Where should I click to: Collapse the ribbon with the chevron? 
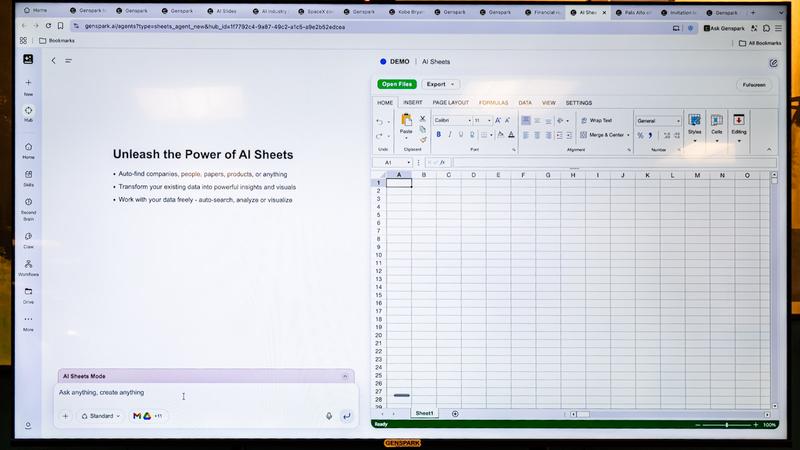(769, 149)
